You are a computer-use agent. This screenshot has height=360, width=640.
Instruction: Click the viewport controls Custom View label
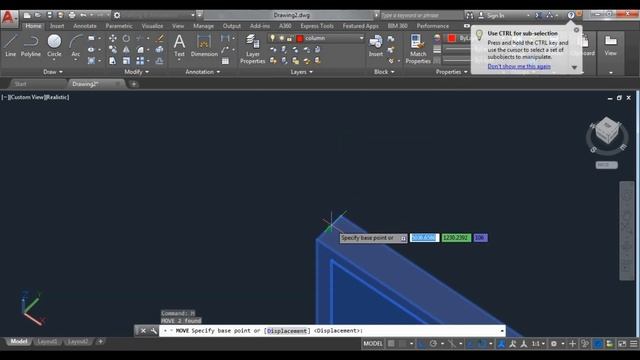[x=27, y=97]
